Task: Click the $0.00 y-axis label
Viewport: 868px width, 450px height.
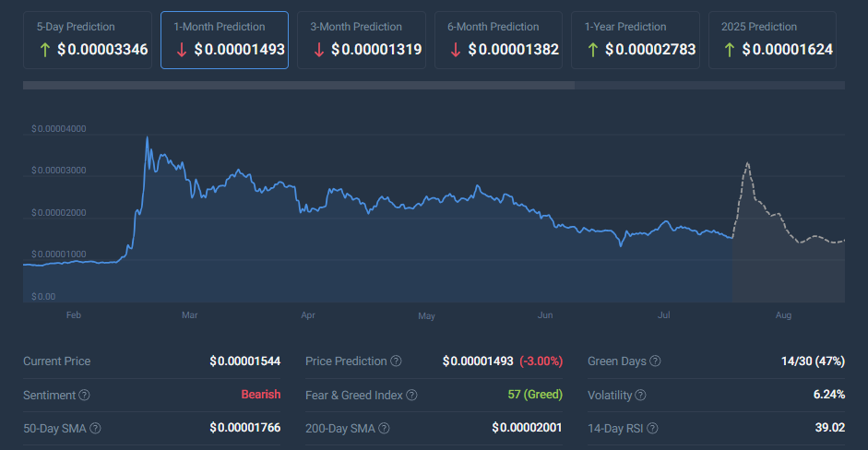Action: coord(43,296)
